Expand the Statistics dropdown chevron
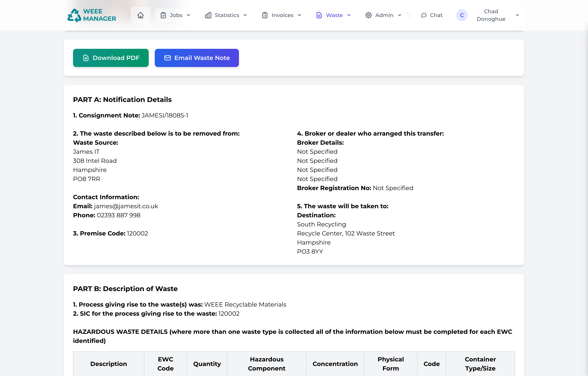 (x=245, y=15)
